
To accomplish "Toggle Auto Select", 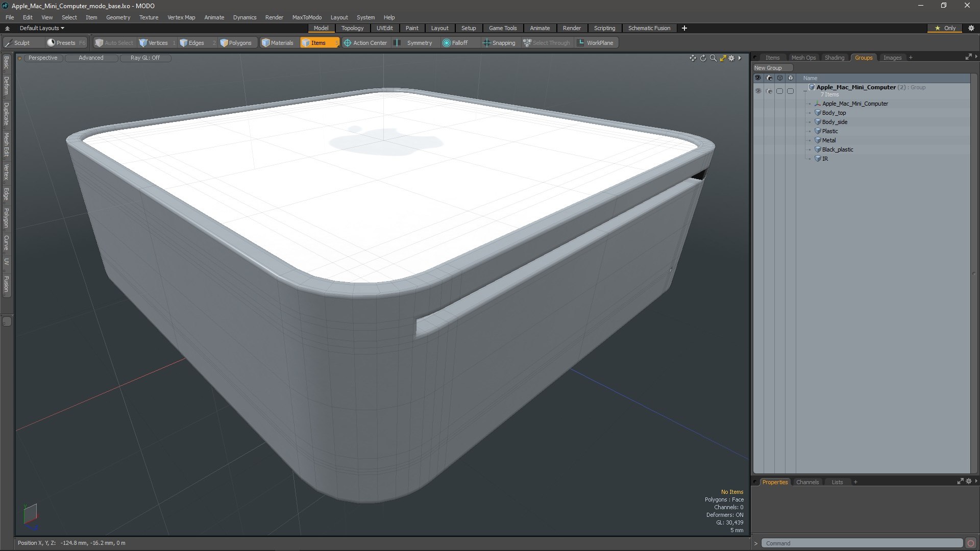I will point(114,43).
